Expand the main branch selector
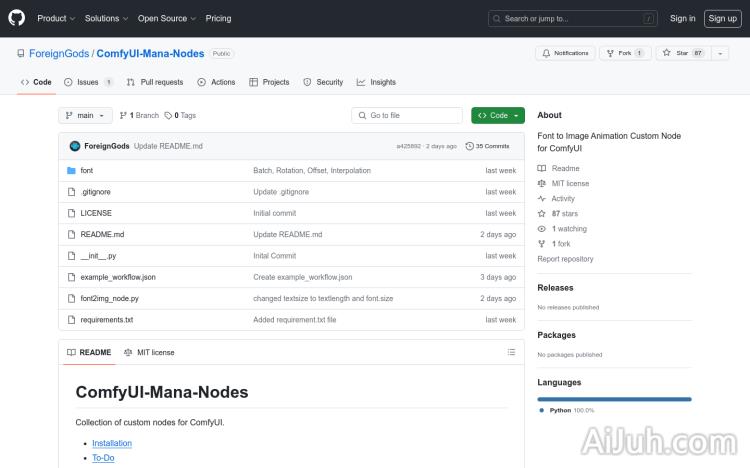This screenshot has height=468, width=750. click(x=84, y=115)
